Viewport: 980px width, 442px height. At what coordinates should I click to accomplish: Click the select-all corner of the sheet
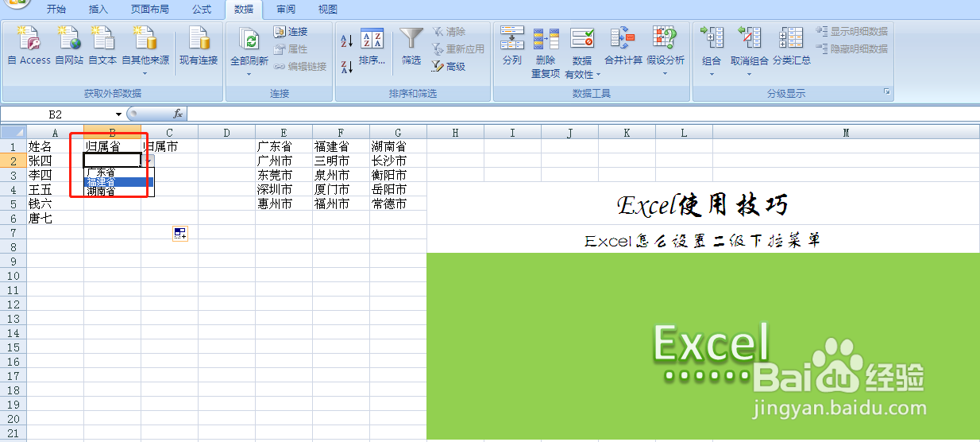click(x=14, y=132)
